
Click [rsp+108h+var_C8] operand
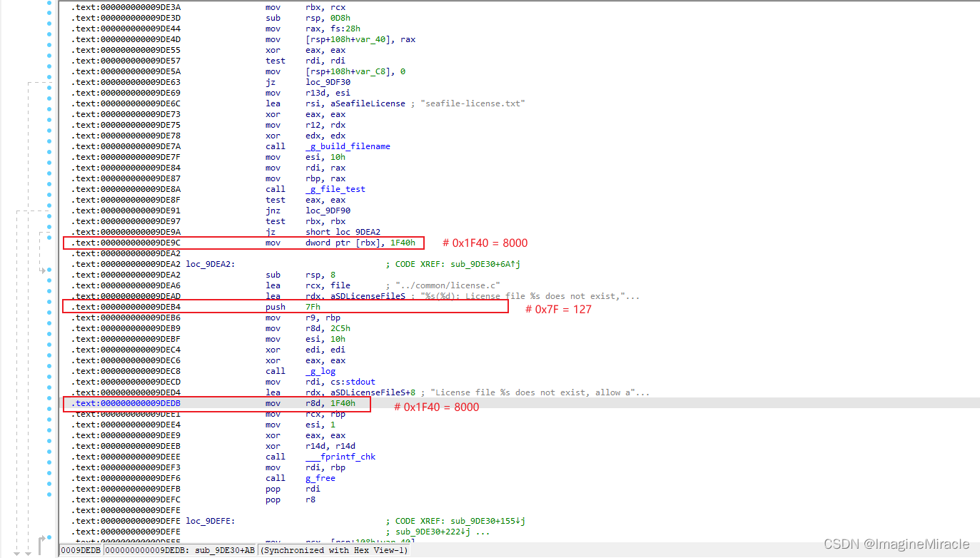350,71
